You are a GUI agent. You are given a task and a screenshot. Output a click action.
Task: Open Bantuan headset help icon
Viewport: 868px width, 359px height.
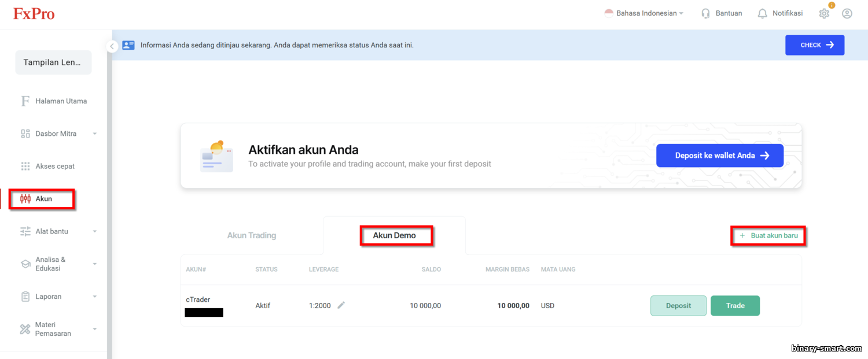(705, 13)
